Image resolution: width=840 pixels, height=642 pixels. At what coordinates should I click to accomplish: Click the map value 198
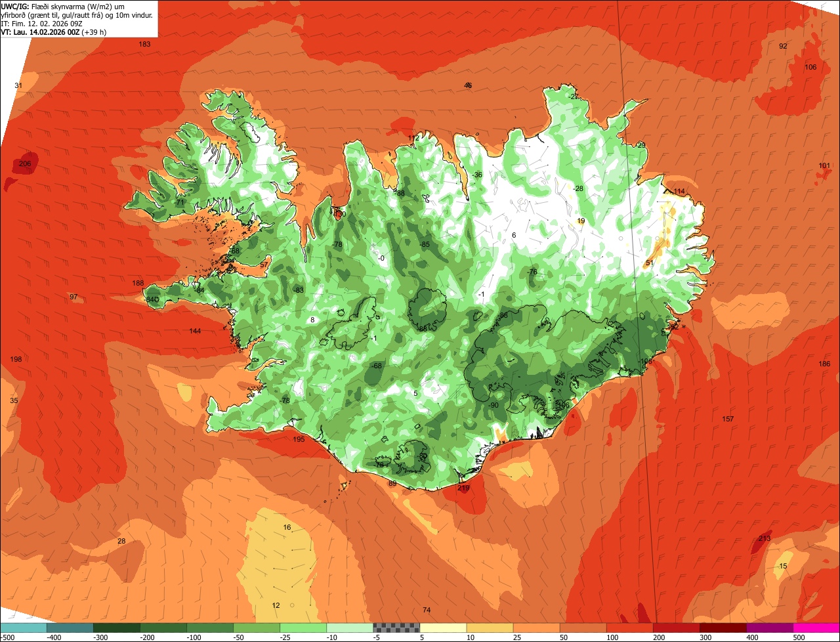pyautogui.click(x=16, y=359)
